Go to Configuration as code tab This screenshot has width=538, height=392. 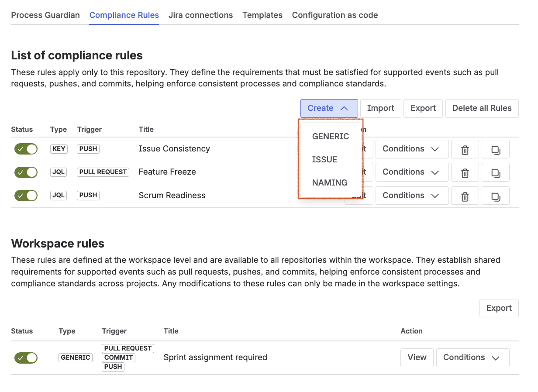coord(335,15)
